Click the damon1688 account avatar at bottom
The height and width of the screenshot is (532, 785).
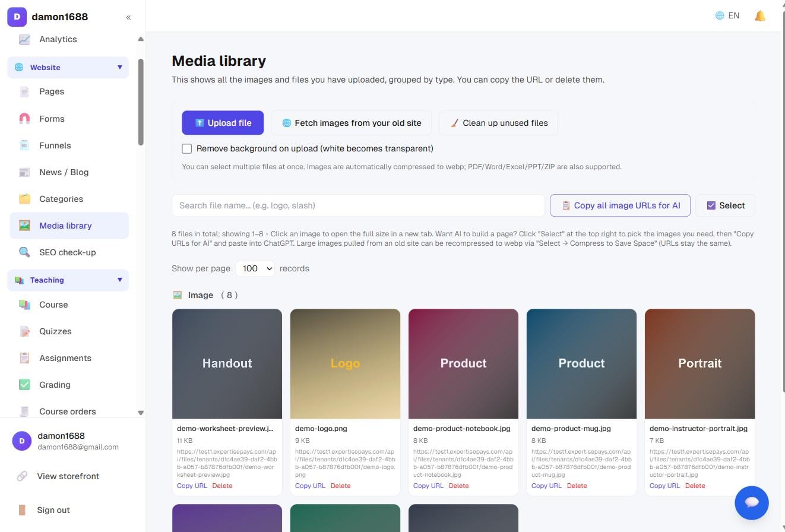[22, 441]
